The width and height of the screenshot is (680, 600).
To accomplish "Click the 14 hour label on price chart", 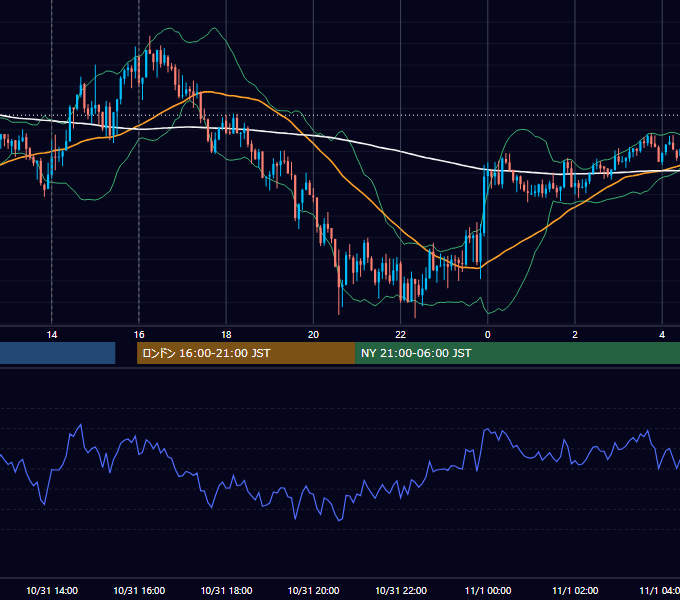I will pos(52,335).
